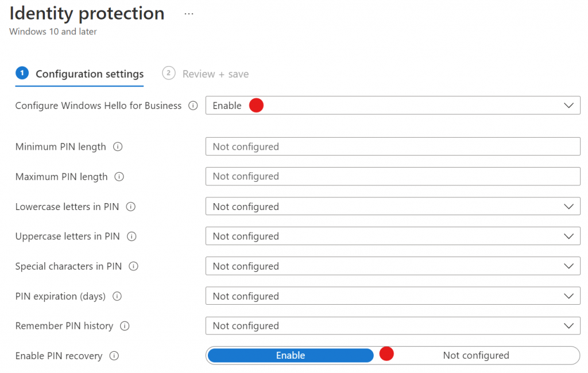Open the Remember PIN history dropdown
This screenshot has width=588, height=373.
[x=393, y=325]
